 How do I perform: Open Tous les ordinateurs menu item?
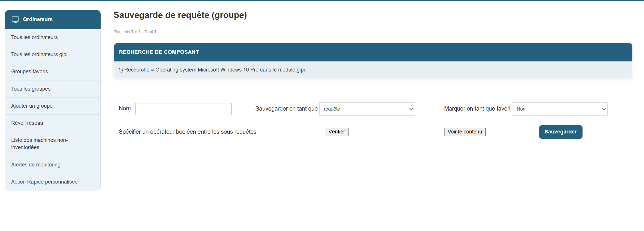34,37
